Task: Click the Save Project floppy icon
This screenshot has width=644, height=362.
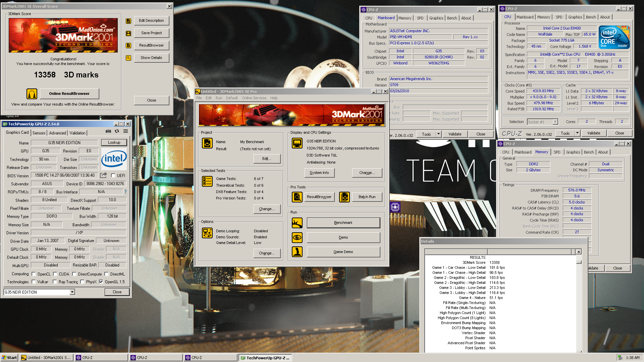Action: click(x=128, y=33)
